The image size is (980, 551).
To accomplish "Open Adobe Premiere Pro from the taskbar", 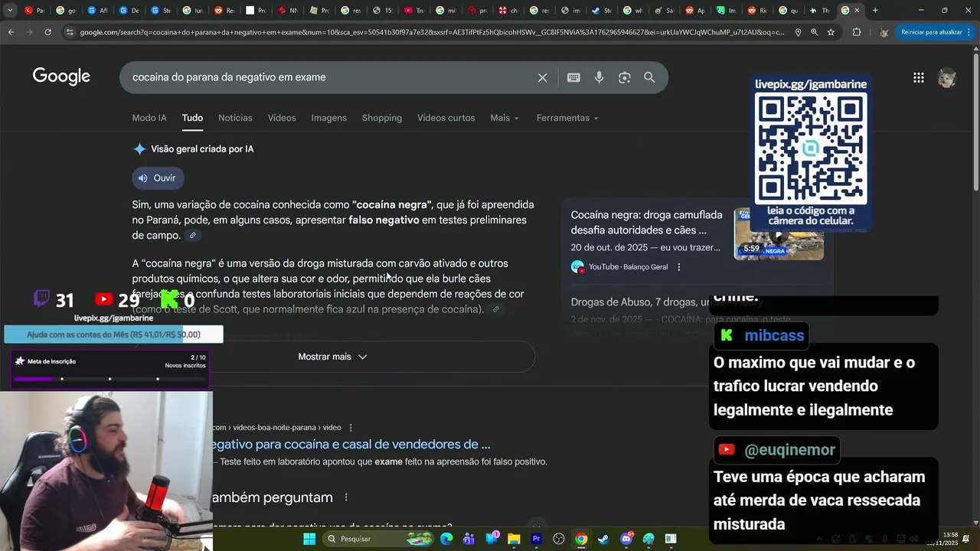I will click(537, 539).
